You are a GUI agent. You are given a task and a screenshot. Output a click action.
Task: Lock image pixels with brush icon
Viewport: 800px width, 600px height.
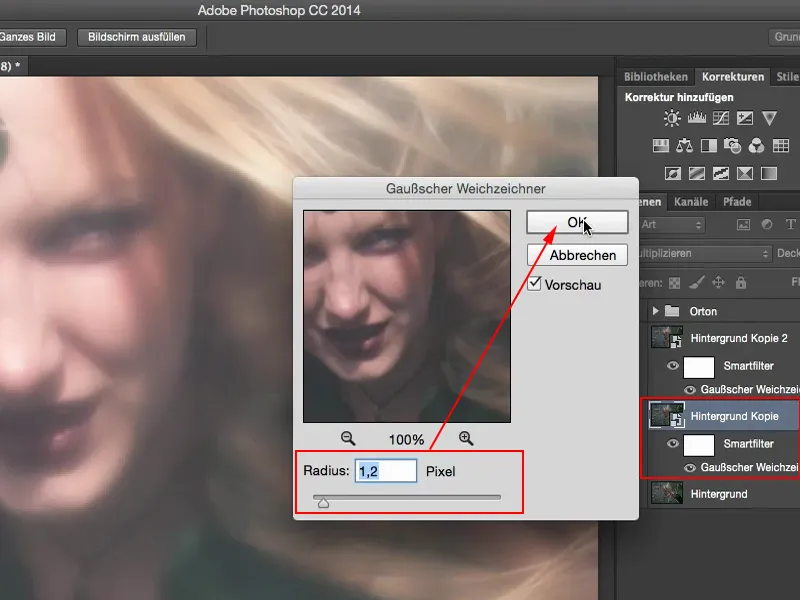[696, 283]
